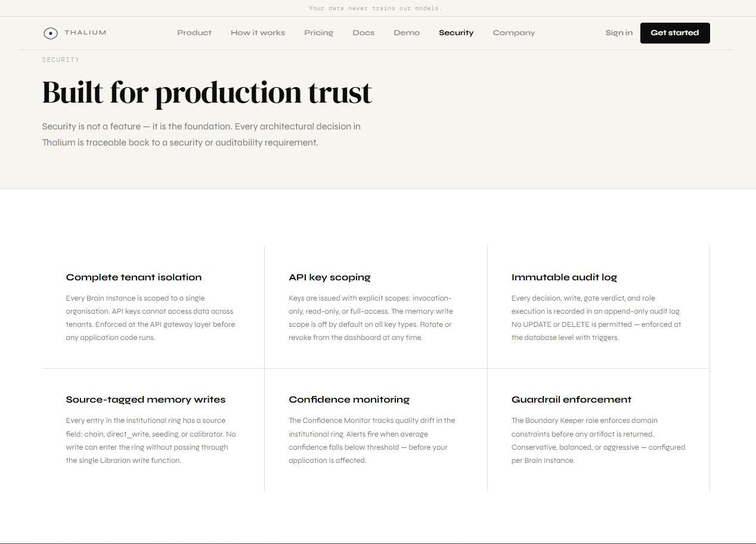
Task: Click the tenant isolation description text
Action: point(151,318)
